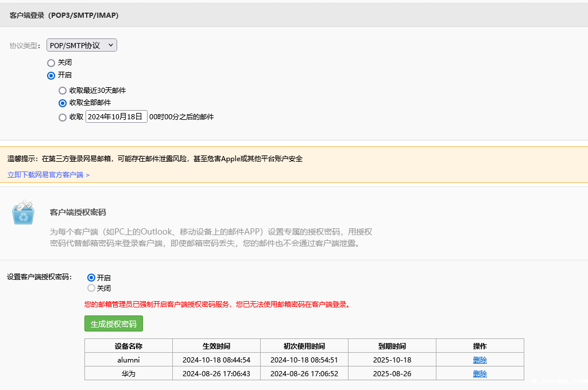Choose 收取全部邮件 option
This screenshot has height=390, width=588.
[63, 103]
